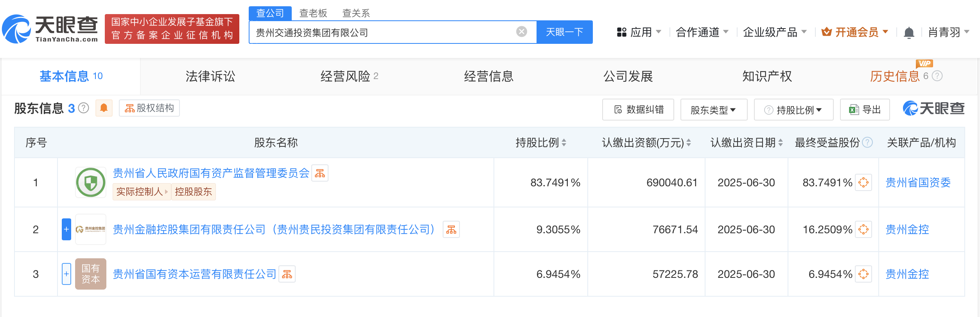Open the 贵州省国资委 link
Viewport: 980px width, 317px height.
917,183
